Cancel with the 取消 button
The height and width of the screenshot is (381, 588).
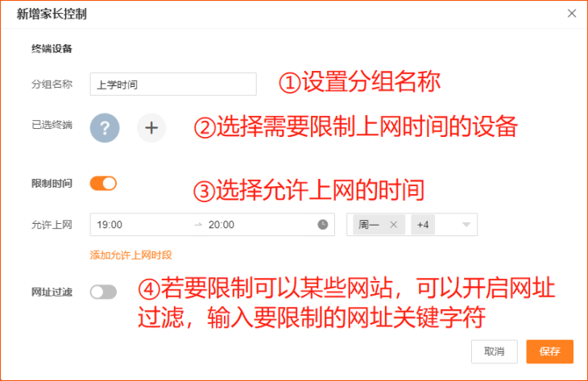(495, 351)
